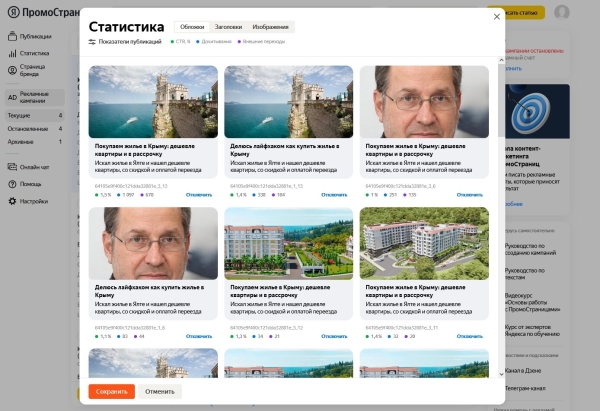Click the orange Сохранить button

tap(111, 391)
